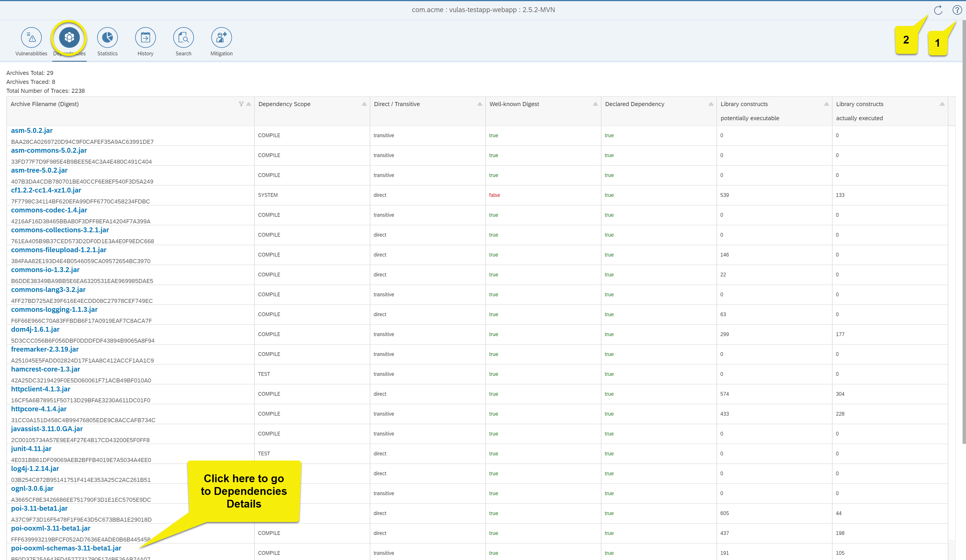Click the vertical page scrollbar

pyautogui.click(x=963, y=230)
